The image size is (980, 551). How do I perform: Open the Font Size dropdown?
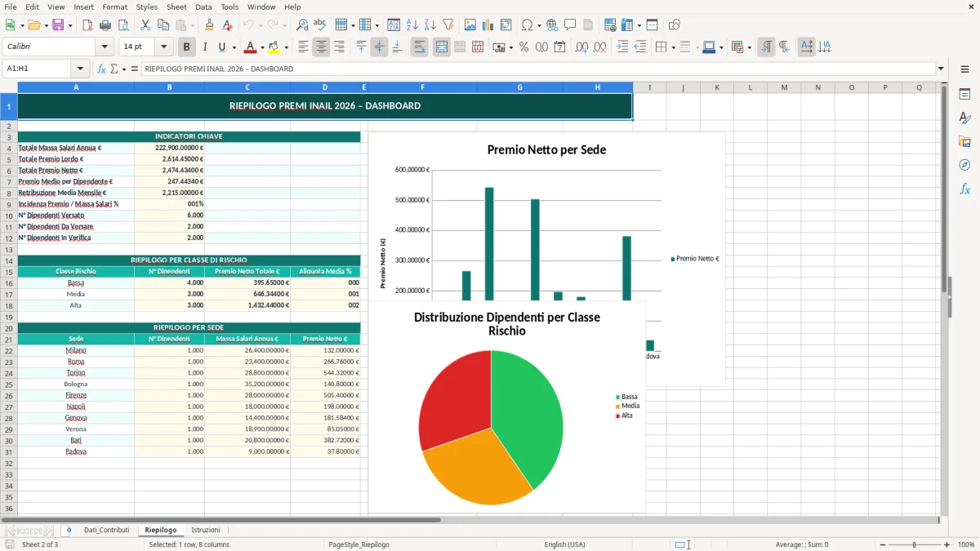pos(164,47)
